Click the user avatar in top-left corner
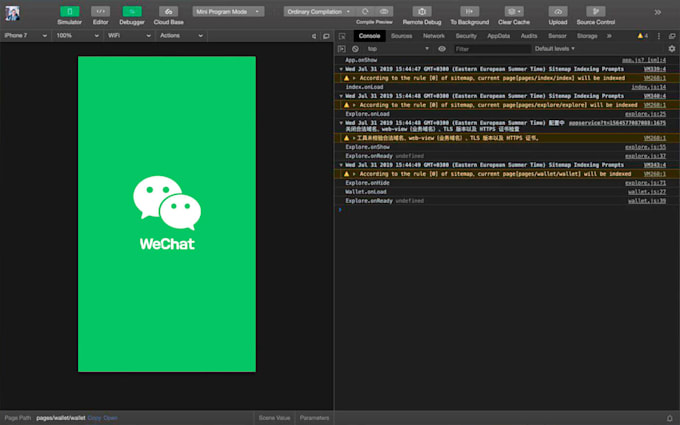The height and width of the screenshot is (425, 680). pyautogui.click(x=12, y=13)
